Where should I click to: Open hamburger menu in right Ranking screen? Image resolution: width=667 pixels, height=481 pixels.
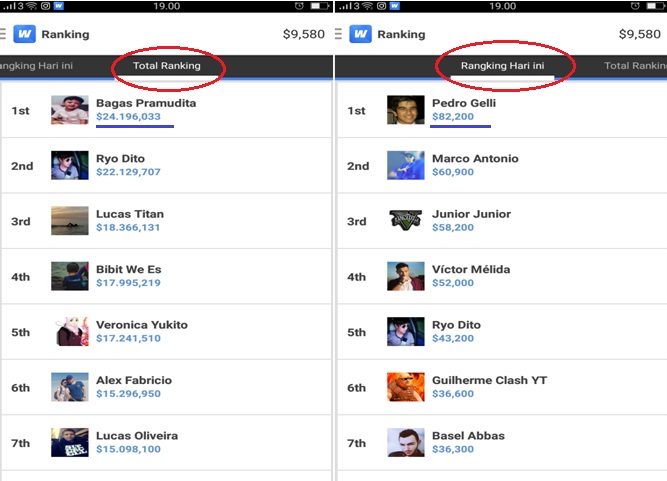(339, 34)
